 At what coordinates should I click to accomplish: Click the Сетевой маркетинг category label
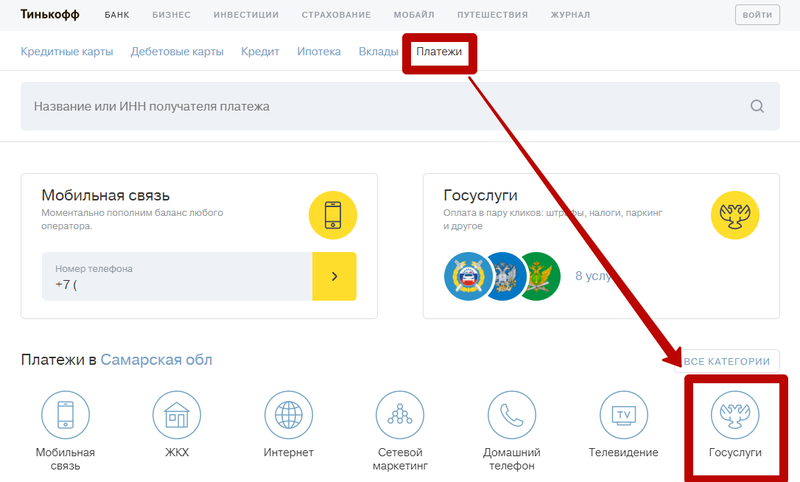tap(400, 459)
